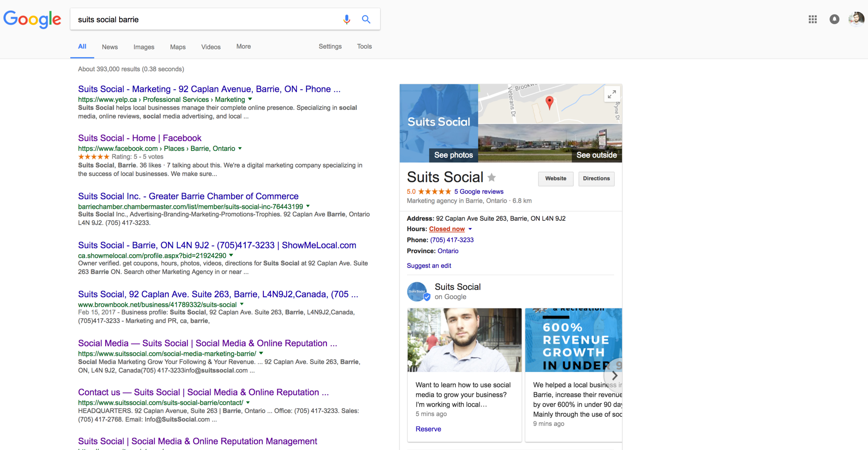Open the Contact us — Suits Social result
Image resolution: width=868 pixels, height=450 pixels.
203,393
